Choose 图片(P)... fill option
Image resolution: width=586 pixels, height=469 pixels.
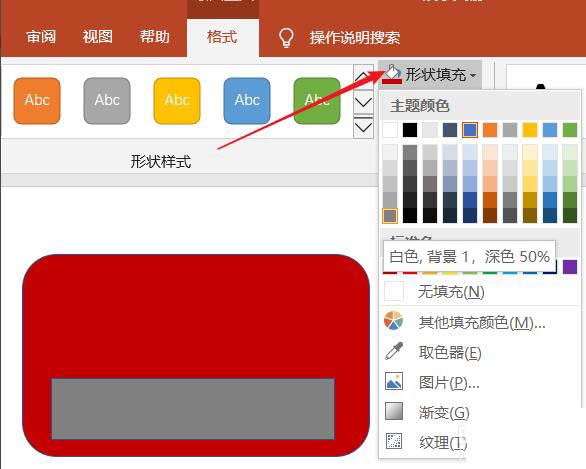tap(480, 383)
